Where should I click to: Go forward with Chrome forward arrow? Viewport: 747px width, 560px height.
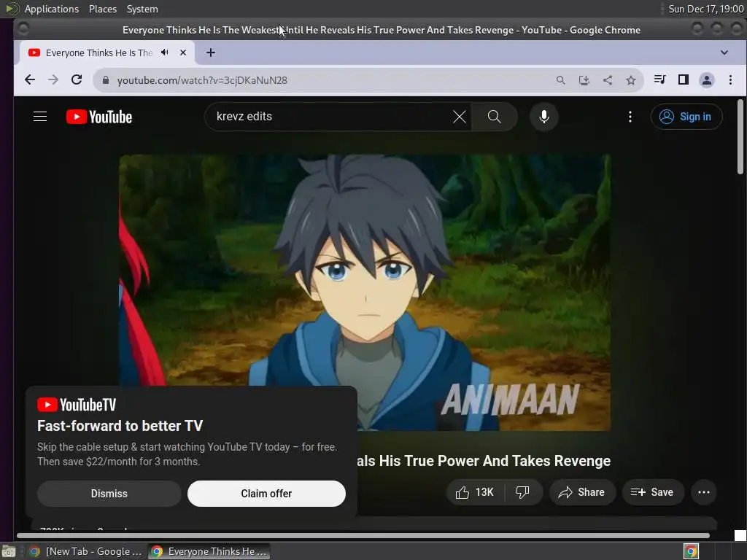coord(53,80)
